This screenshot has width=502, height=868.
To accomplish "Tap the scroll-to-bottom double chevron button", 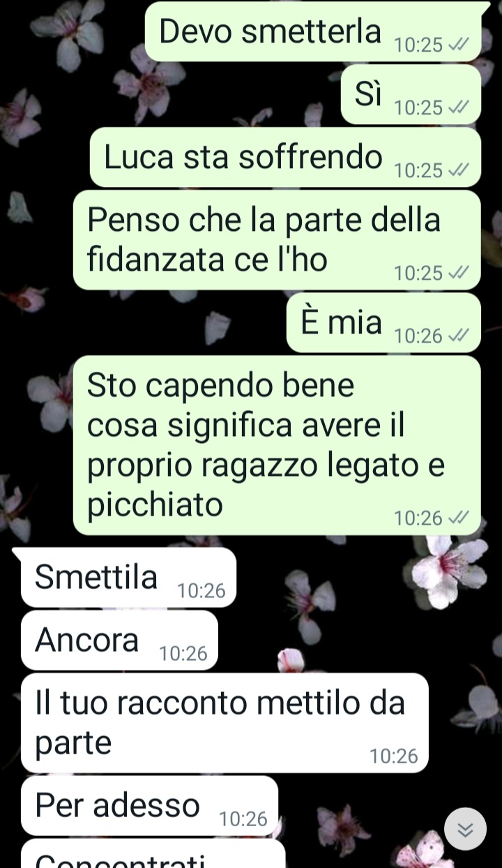I will 465,829.
